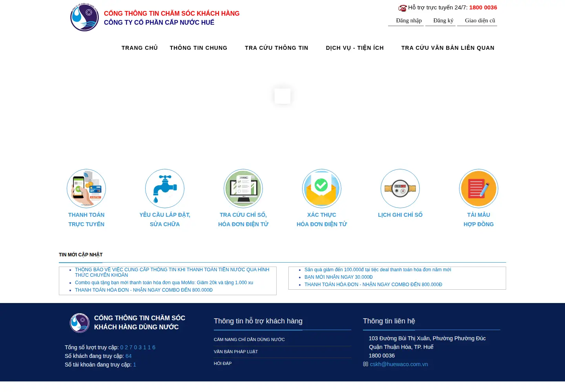Screen dimensions: 565x392
Task: Open the water meter Lịch ghi chỉ số icon
Action: [x=400, y=189]
